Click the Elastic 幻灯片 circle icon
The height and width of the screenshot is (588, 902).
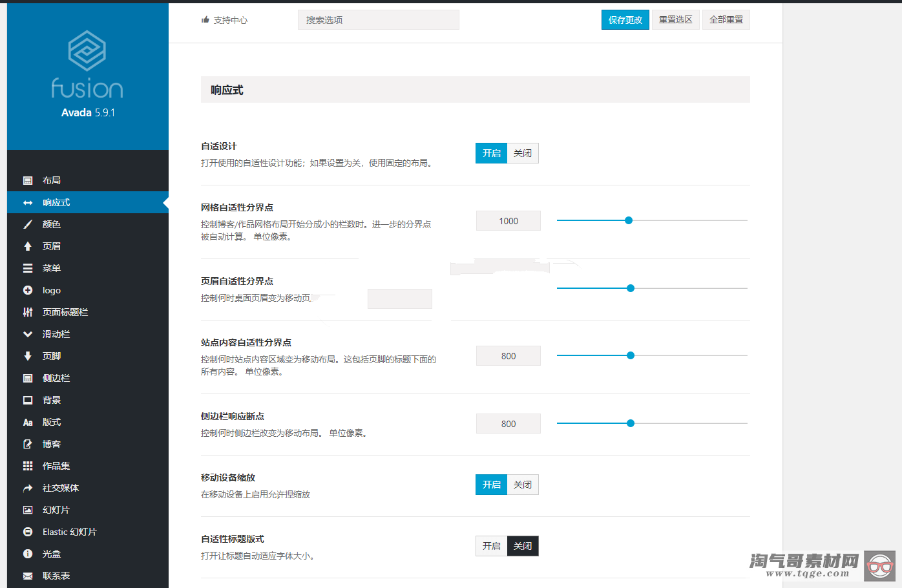pos(28,532)
